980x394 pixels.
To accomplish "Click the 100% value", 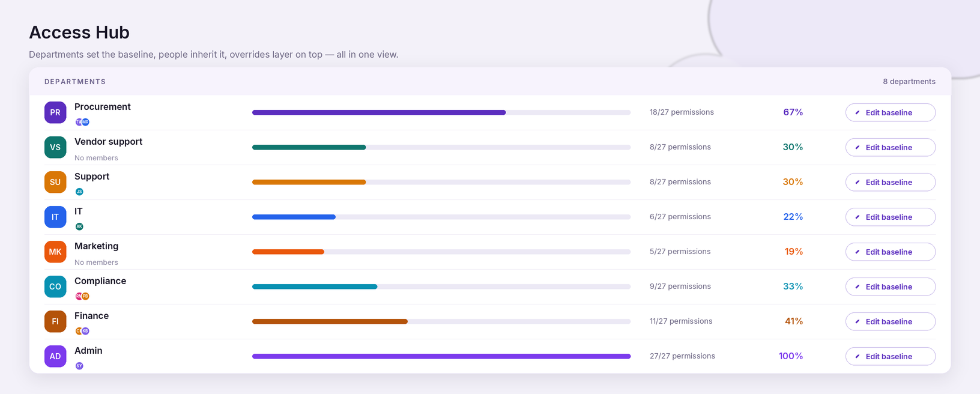I will (791, 356).
